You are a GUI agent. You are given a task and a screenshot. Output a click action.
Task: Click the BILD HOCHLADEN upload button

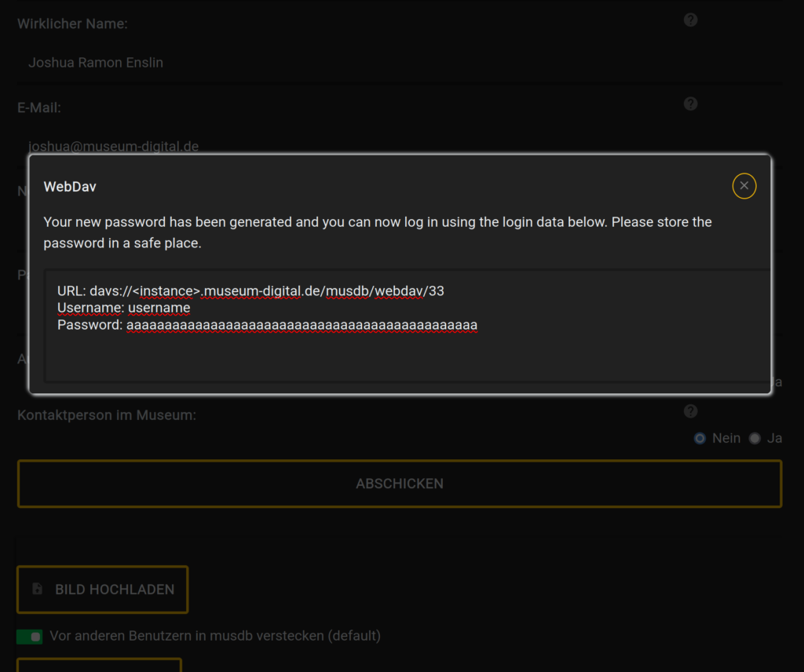[x=103, y=590]
